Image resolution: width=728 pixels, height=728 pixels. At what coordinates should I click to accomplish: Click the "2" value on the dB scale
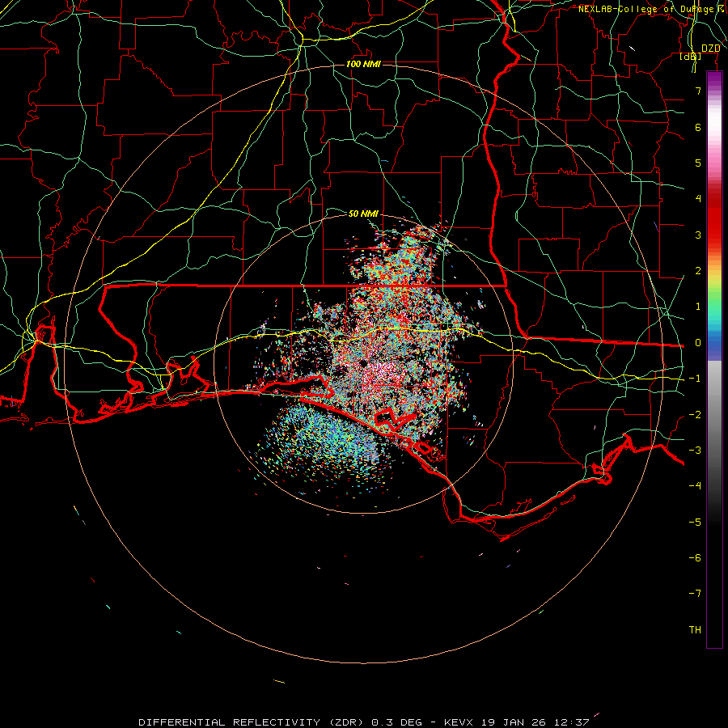(698, 271)
